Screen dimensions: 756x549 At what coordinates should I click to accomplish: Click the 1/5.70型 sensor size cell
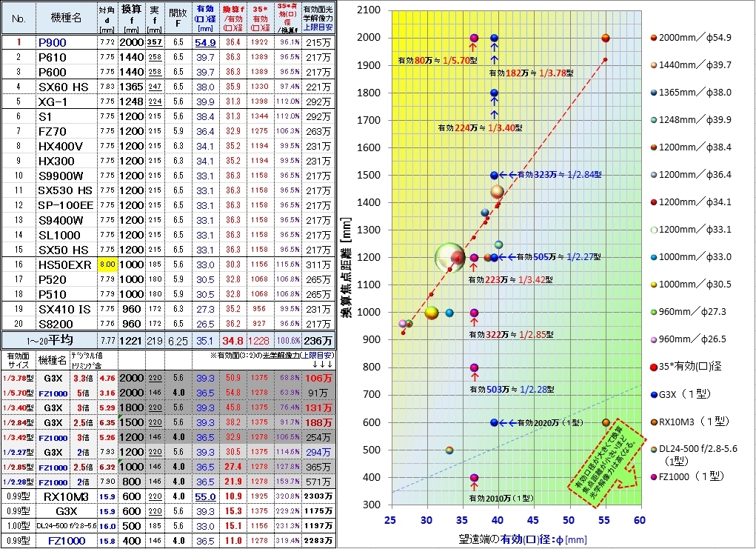(x=18, y=393)
